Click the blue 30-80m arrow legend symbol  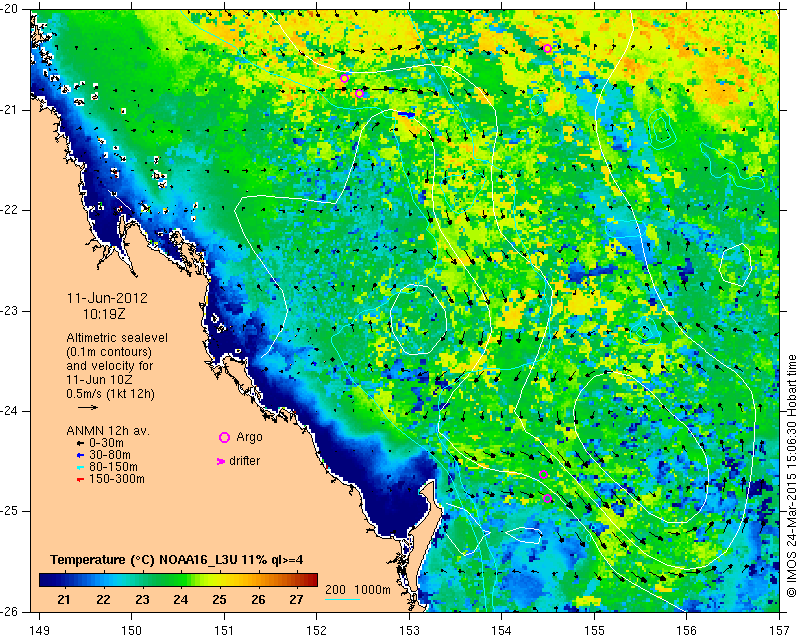[80, 455]
